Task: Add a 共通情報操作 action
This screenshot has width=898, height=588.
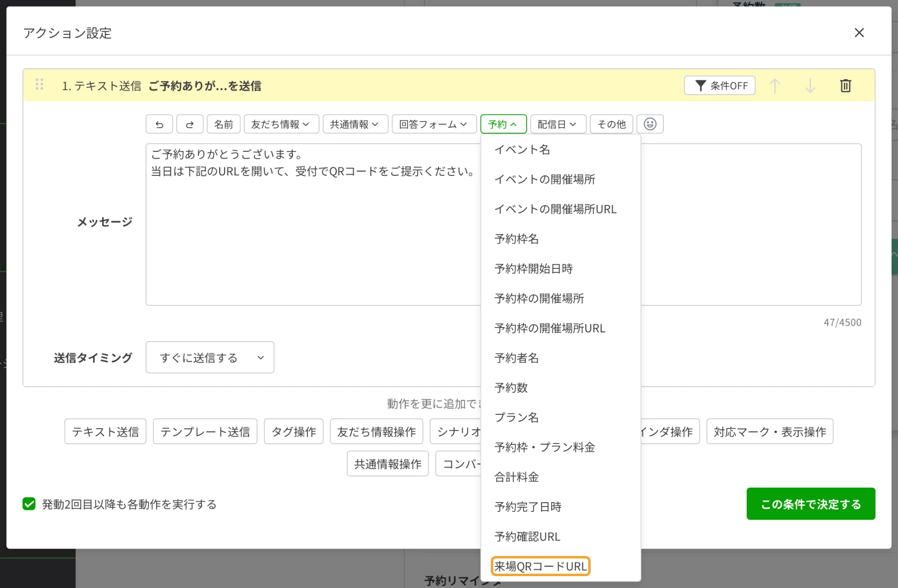Action: (x=388, y=464)
